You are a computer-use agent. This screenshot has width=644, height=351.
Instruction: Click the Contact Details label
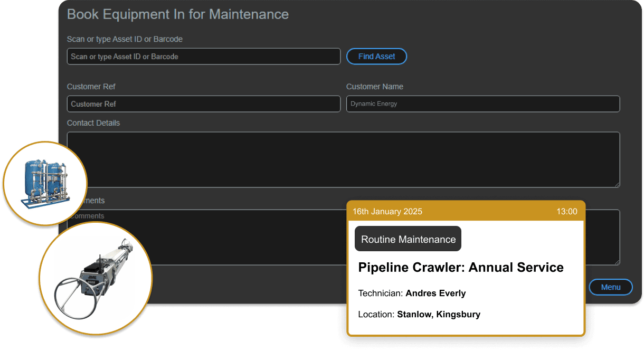pos(93,123)
